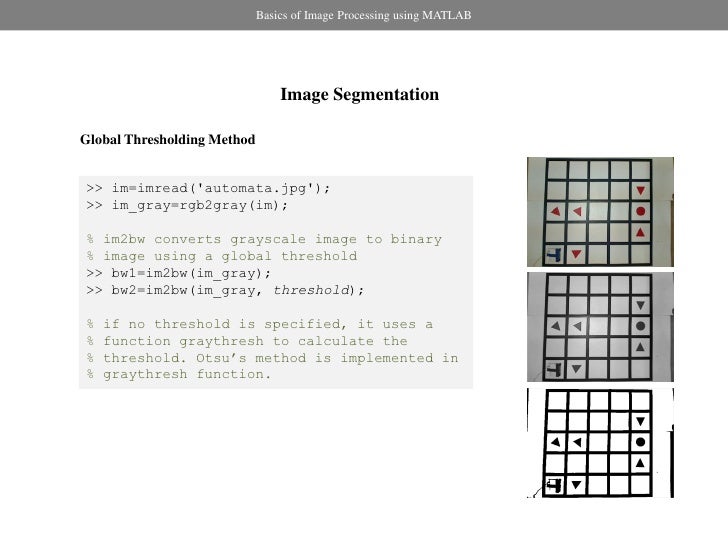Click the imread('automata.jpg') code line

[x=208, y=188]
